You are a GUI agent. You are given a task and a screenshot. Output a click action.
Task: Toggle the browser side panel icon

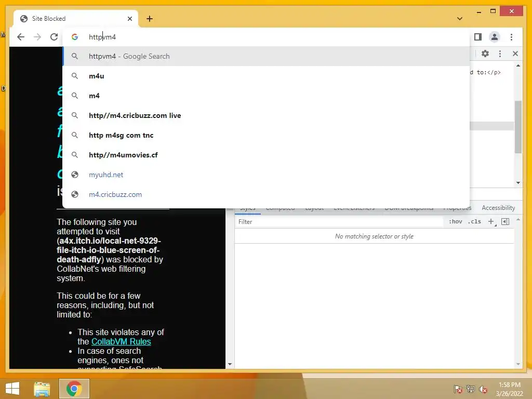coord(478,37)
